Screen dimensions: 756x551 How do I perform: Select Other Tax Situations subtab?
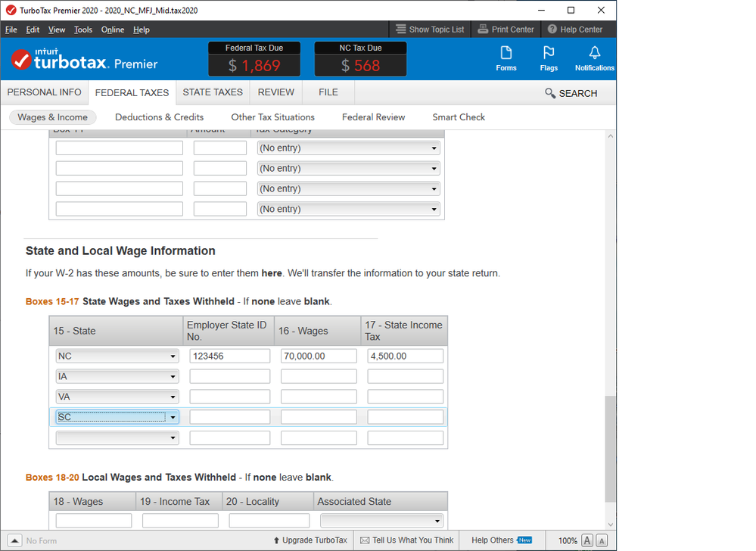tap(272, 117)
